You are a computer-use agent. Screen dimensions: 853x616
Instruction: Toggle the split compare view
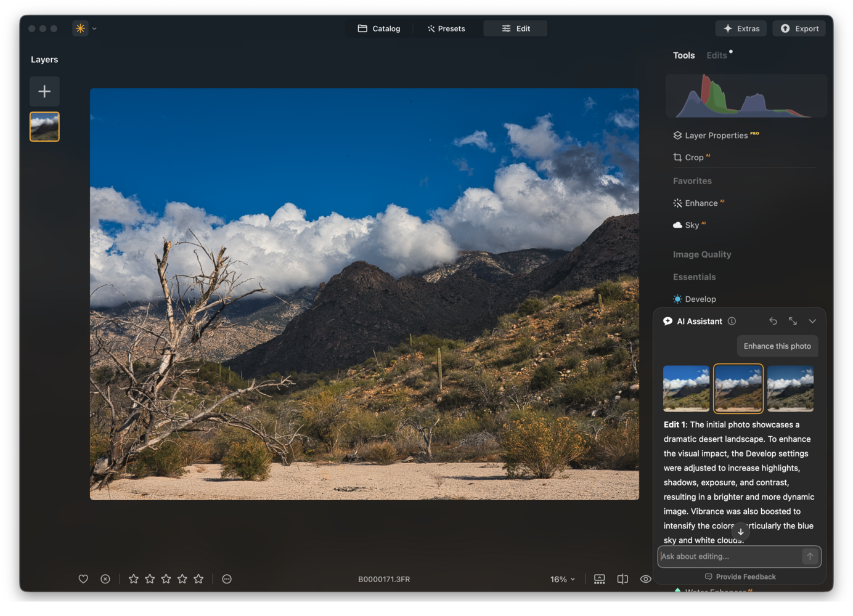pyautogui.click(x=622, y=579)
